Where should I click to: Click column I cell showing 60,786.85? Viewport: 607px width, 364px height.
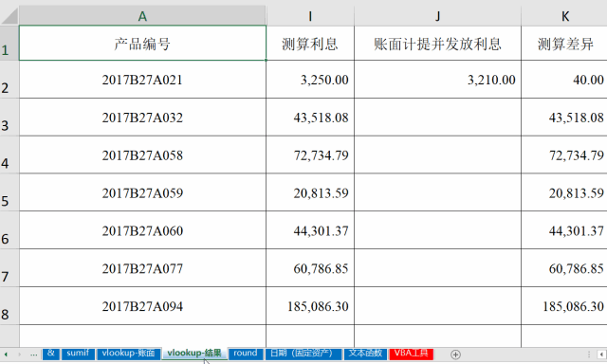[x=310, y=267]
